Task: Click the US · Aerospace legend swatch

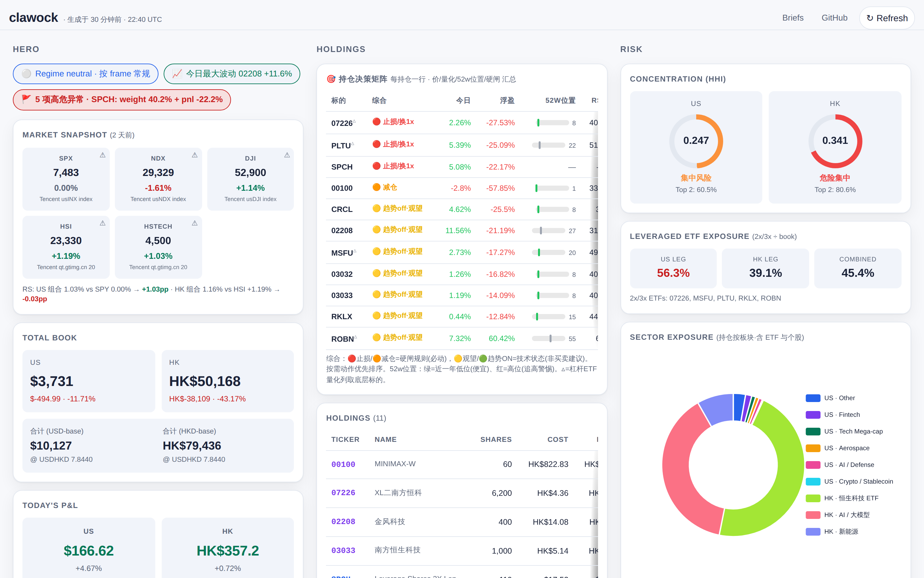Action: pyautogui.click(x=813, y=448)
